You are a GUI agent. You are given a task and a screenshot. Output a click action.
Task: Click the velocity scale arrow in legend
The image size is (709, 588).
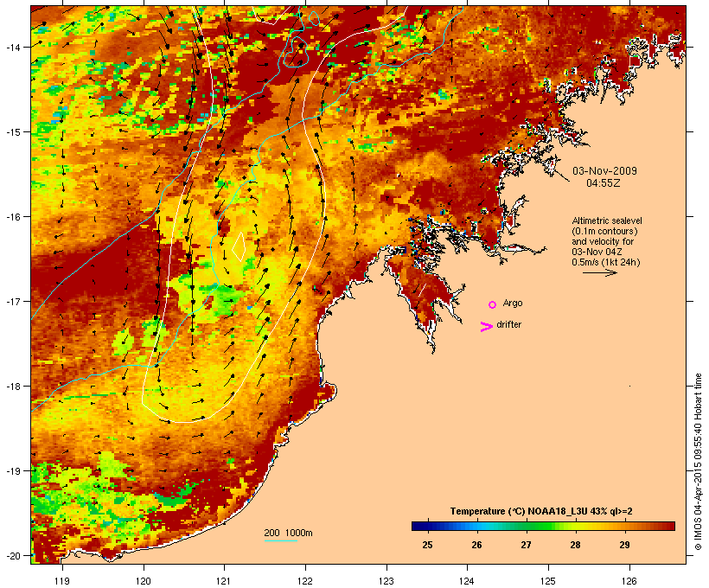click(599, 272)
